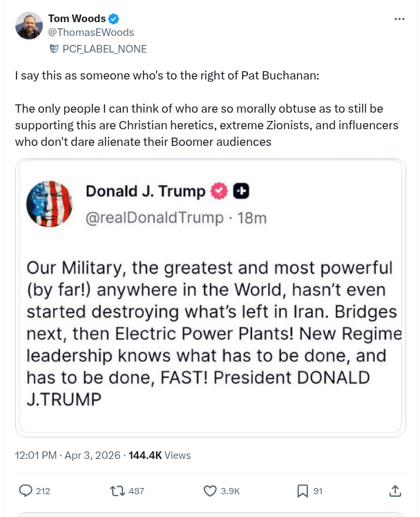Toggle the like heart on this post
Screen dimensions: 420x517
click(x=211, y=491)
